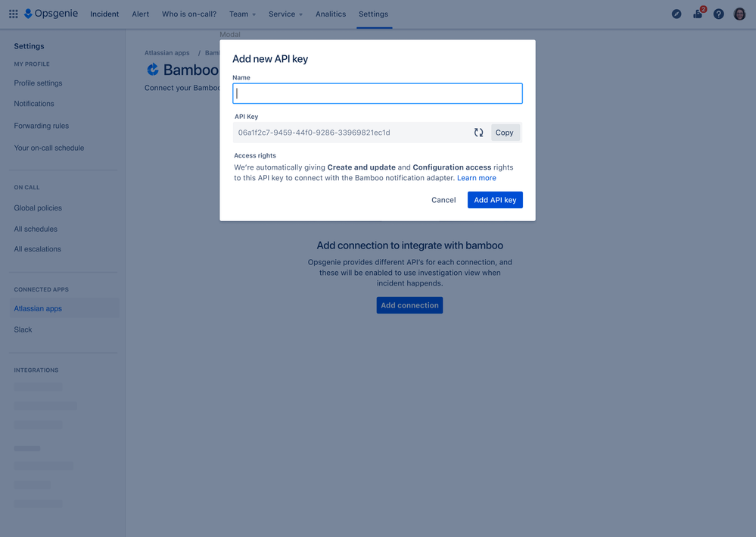The image size is (756, 537).
Task: Click the Bamboo logo icon
Action: (x=153, y=70)
